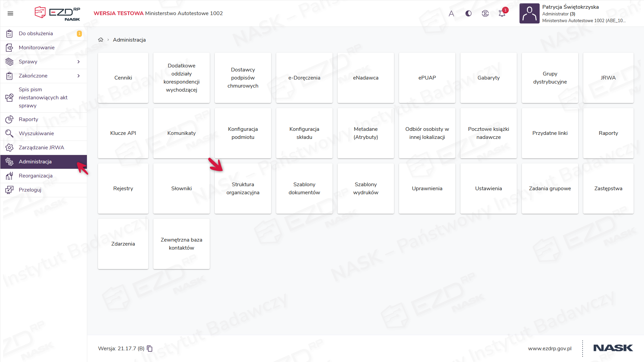Click the EZD RP logo

tap(57, 13)
